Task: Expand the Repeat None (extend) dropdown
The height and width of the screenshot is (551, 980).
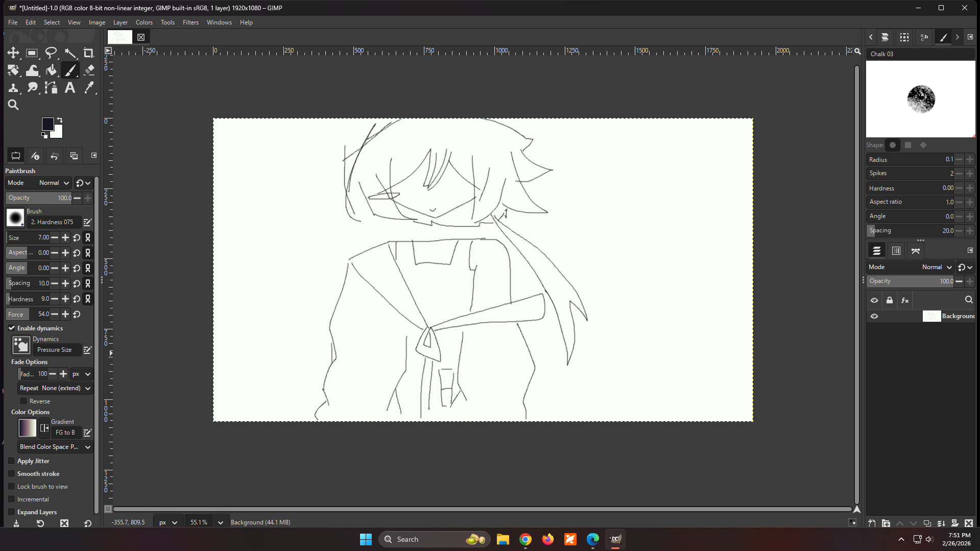Action: 55,388
